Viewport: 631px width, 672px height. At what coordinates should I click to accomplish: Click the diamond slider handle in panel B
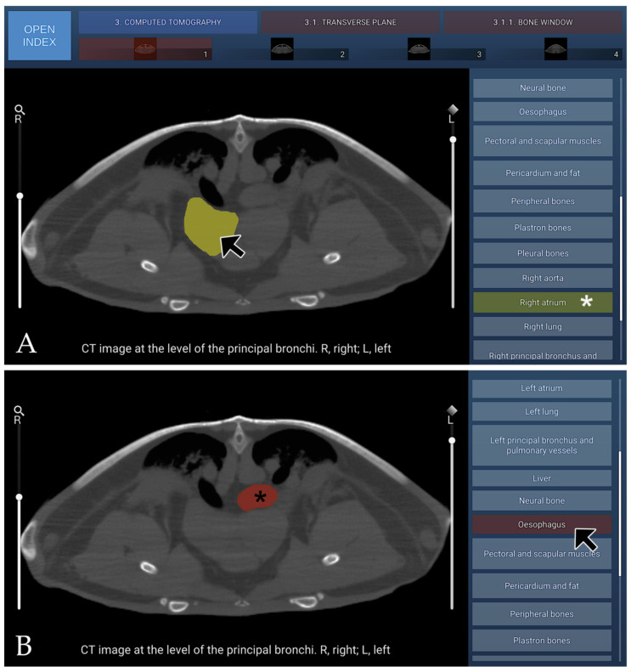tap(452, 441)
